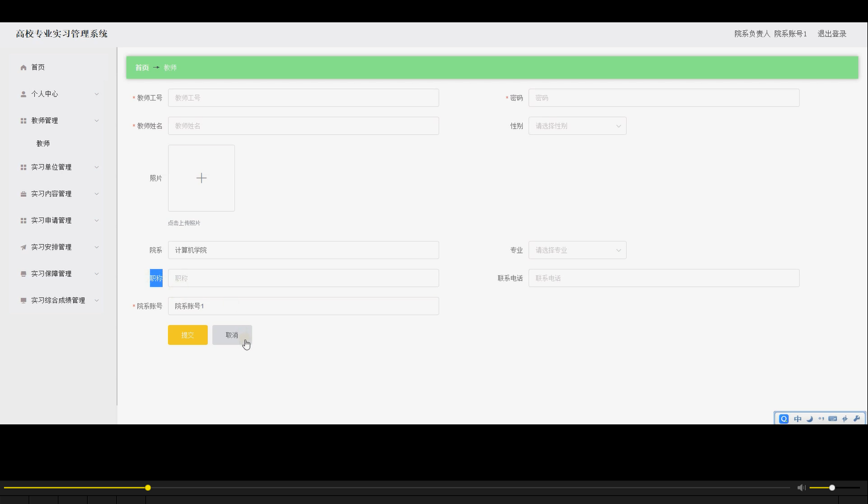Click 教师 in the breadcrumb bar

pos(170,68)
